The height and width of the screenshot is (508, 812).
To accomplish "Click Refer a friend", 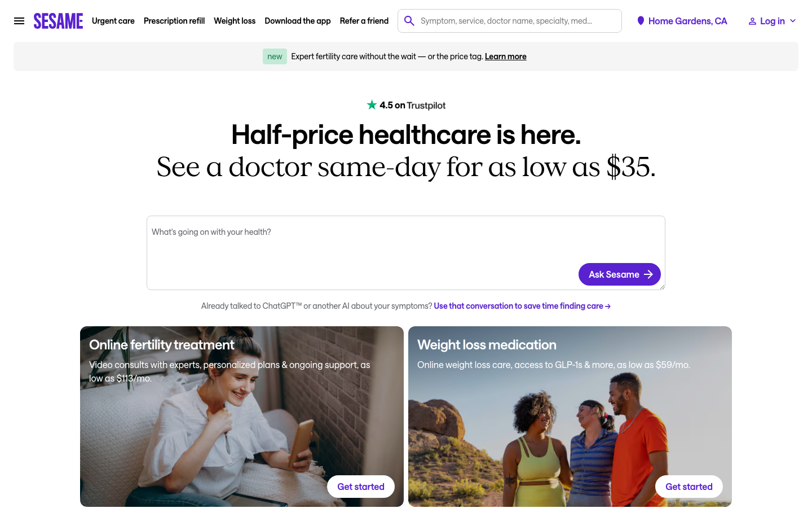I will 364,21.
